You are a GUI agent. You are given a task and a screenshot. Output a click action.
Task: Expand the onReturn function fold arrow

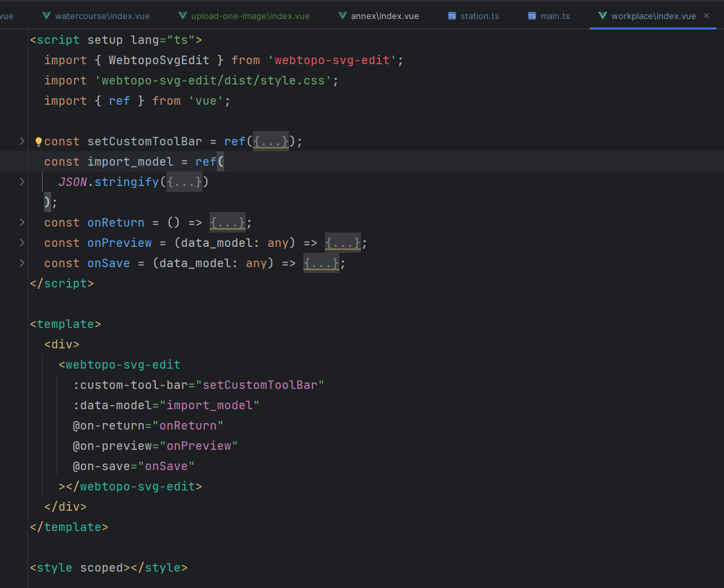click(22, 223)
